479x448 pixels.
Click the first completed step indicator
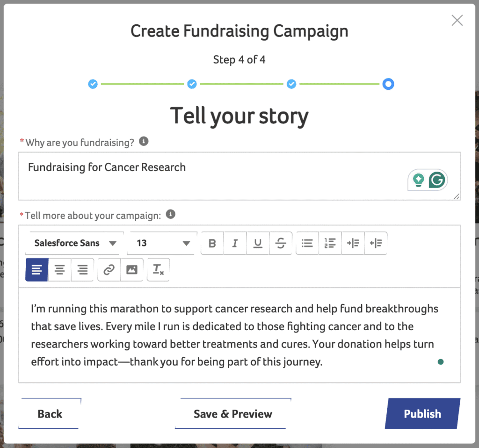[x=93, y=84]
